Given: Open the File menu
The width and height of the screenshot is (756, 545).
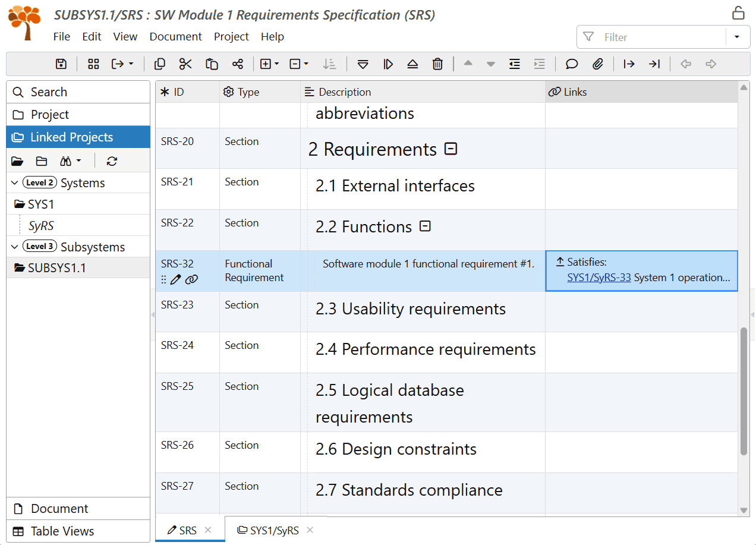Looking at the screenshot, I should click(x=62, y=36).
